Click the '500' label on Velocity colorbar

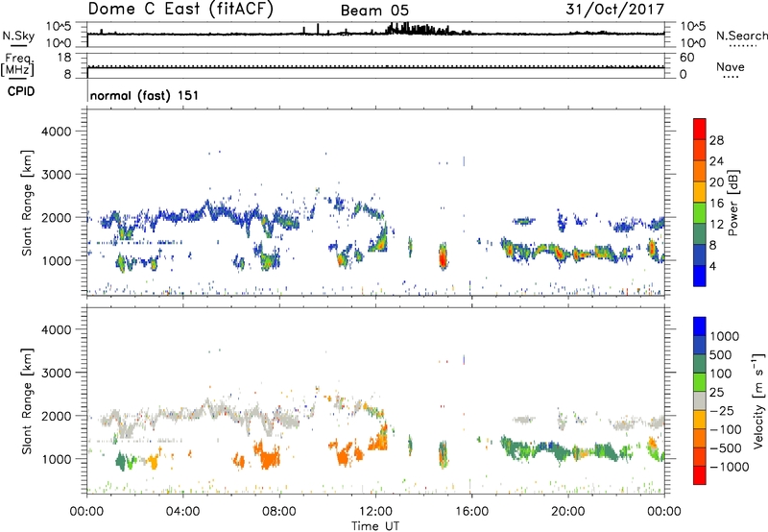point(721,355)
